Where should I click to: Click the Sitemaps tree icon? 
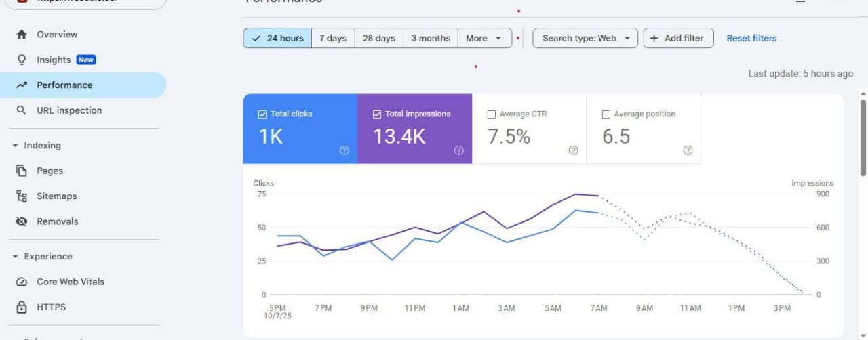point(22,196)
